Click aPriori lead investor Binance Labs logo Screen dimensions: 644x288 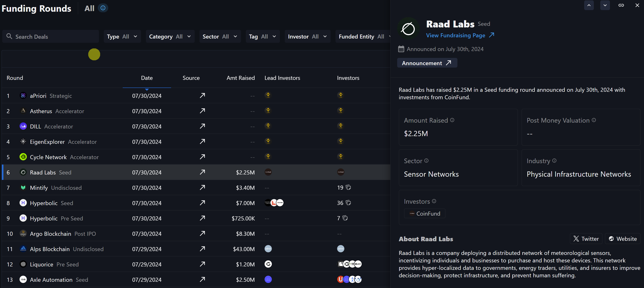pyautogui.click(x=268, y=95)
